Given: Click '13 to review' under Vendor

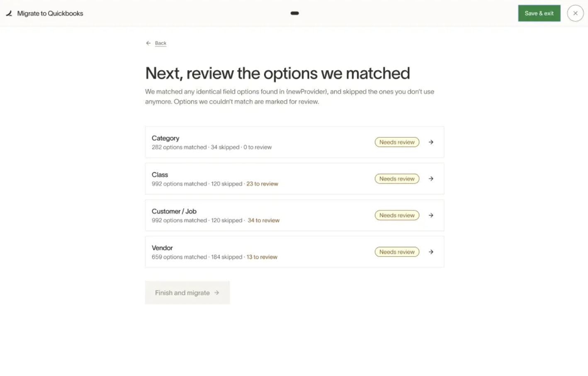Looking at the screenshot, I should click(262, 257).
